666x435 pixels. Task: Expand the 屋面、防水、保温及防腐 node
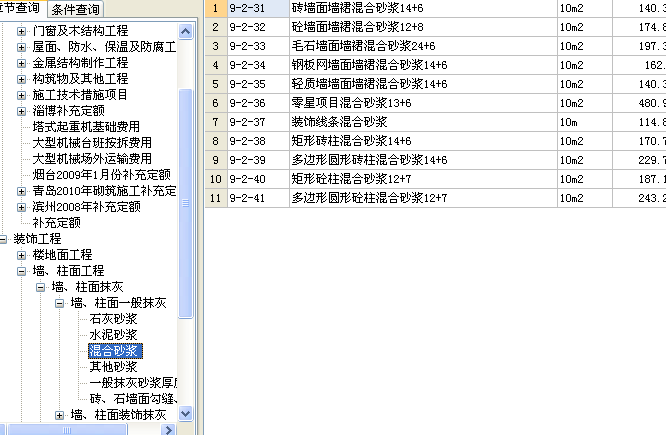tap(21, 47)
